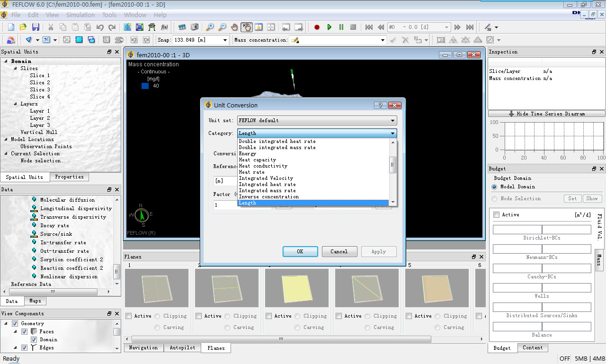Screen dimensions: 606x364
Task: Toggle the Domain checkbox in View Components
Action: pos(34,339)
